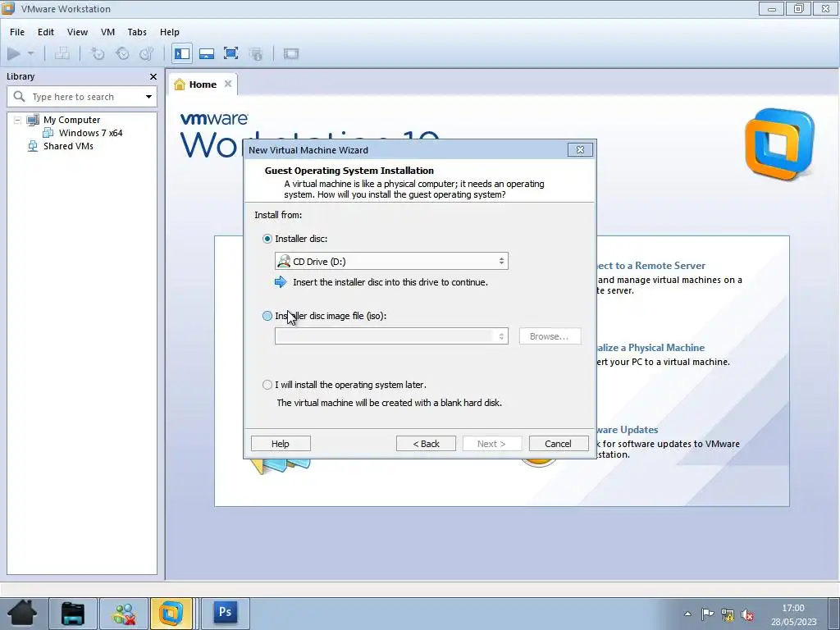The width and height of the screenshot is (840, 630).
Task: Toggle the thumbnail bar toolbar icon
Action: point(206,53)
